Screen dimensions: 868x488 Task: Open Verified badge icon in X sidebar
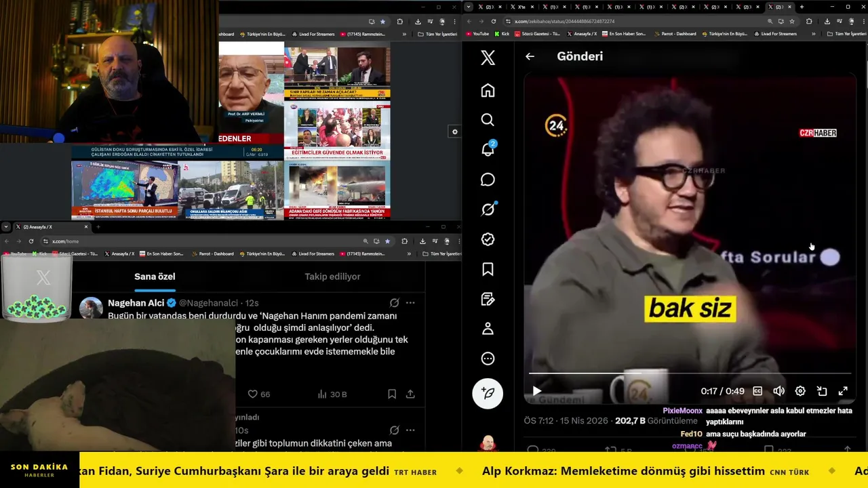[x=488, y=239]
